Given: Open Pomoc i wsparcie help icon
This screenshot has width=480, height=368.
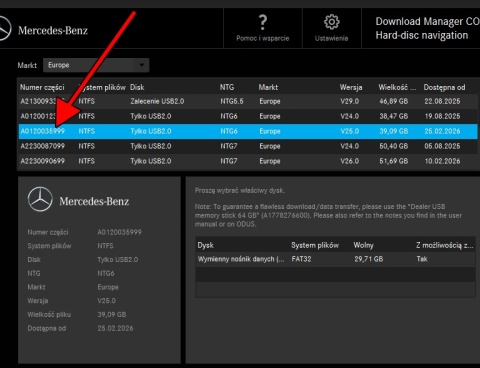Looking at the screenshot, I should pos(263,28).
